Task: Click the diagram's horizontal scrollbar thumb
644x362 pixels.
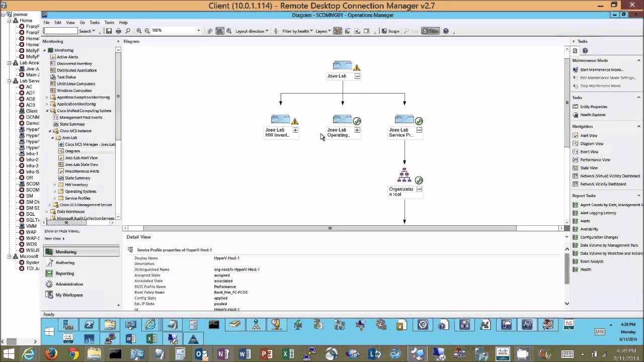Action: point(330,228)
